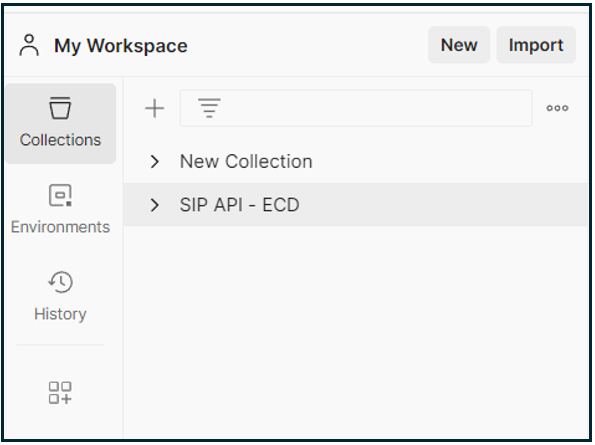
Task: Open the Collections trash-bin icon
Action: [x=60, y=108]
